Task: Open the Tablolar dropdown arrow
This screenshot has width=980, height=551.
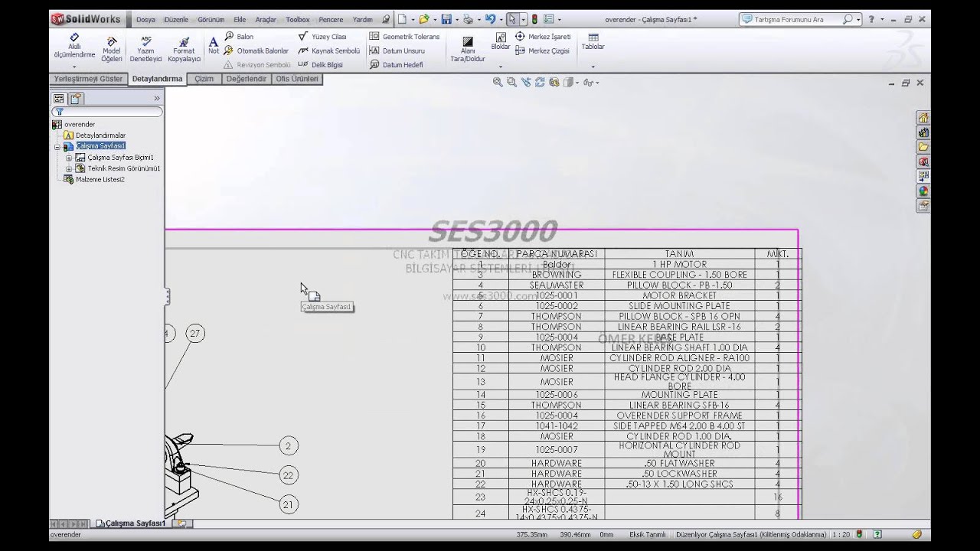Action: coord(593,67)
